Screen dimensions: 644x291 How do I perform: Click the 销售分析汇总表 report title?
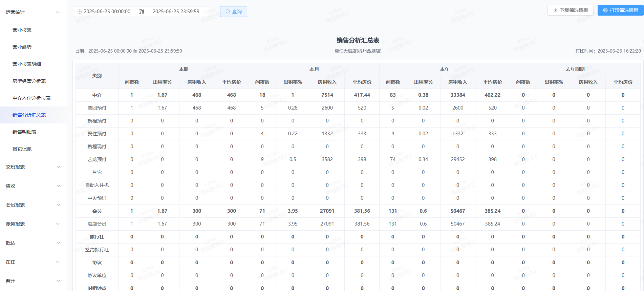click(358, 40)
